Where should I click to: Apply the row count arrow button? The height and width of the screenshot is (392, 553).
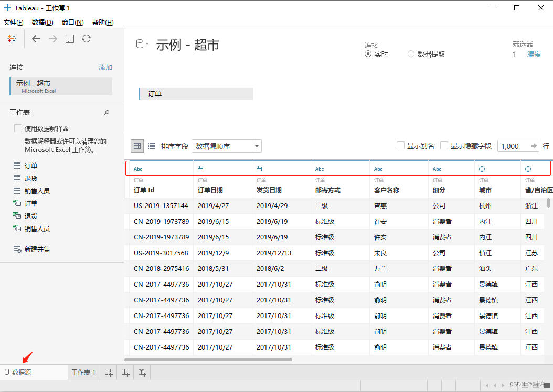pos(534,146)
